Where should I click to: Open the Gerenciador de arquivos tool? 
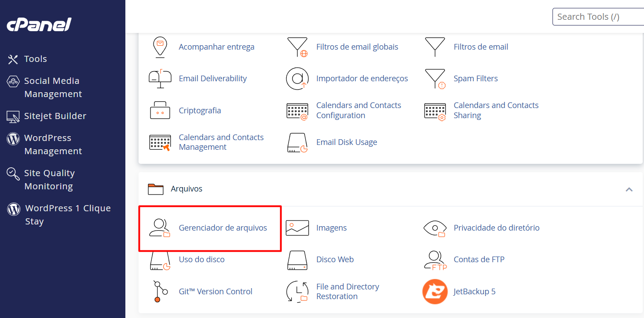(223, 228)
